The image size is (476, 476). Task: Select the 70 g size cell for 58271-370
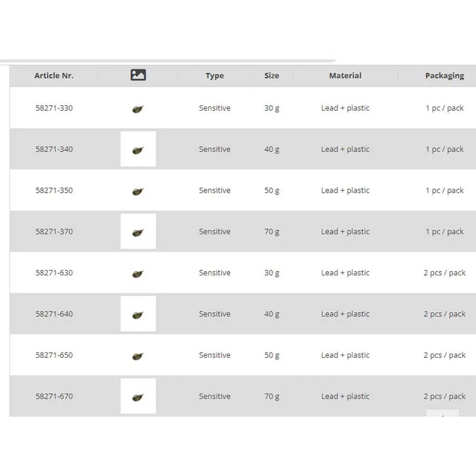point(272,232)
